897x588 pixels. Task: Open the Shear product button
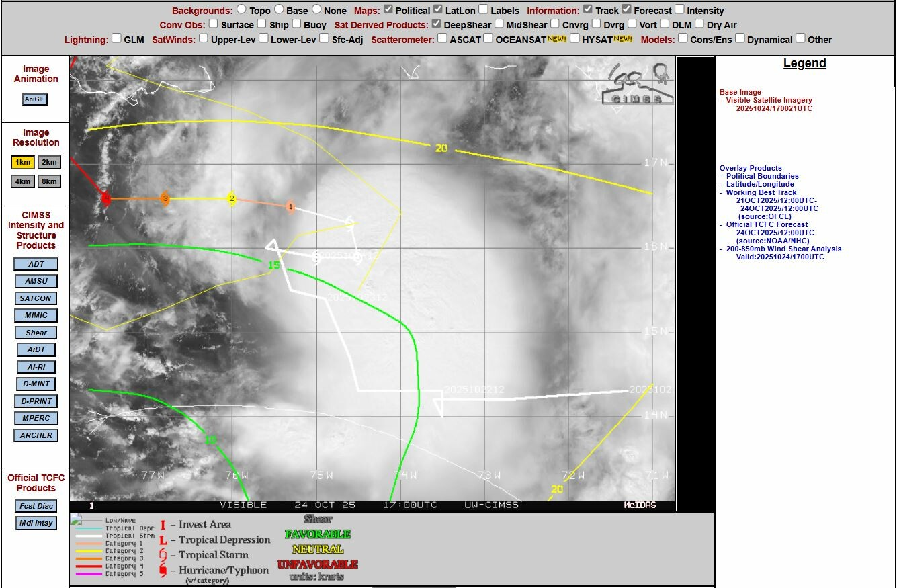pos(36,333)
